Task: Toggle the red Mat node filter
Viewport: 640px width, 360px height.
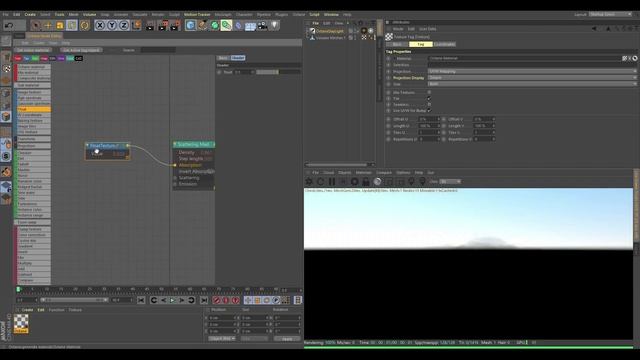Action: pos(18,59)
